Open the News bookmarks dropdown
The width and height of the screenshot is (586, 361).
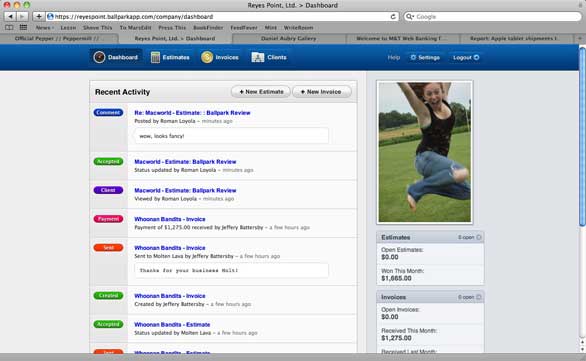pos(44,28)
